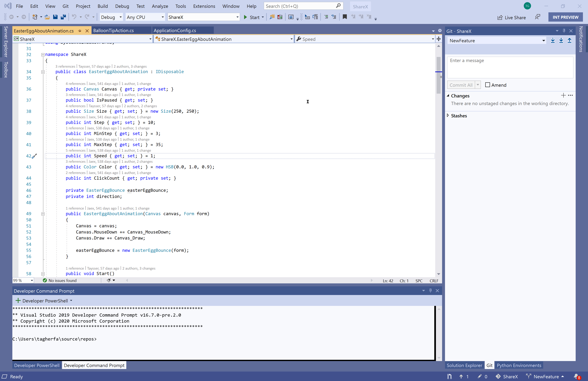588x381 pixels.
Task: Click the INT PREVIEW button
Action: (x=565, y=17)
